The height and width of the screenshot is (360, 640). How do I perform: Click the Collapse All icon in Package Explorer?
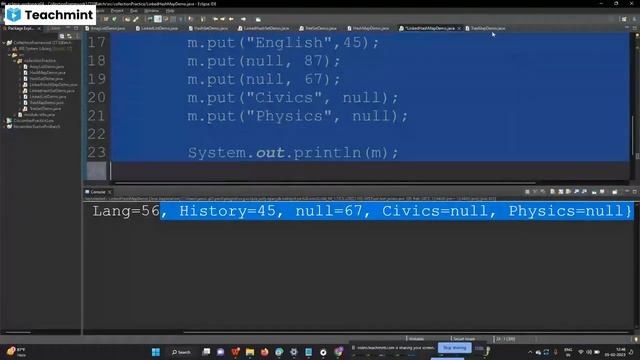pos(62,36)
